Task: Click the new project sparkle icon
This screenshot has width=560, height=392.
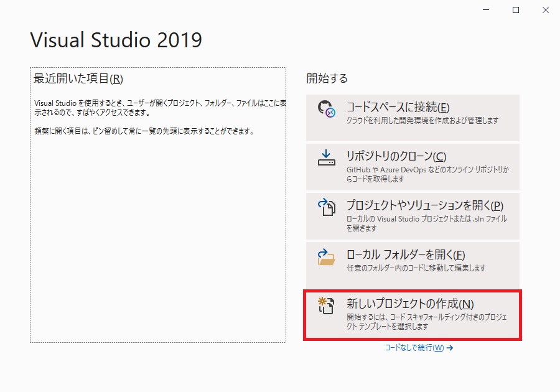Action: coord(327,306)
